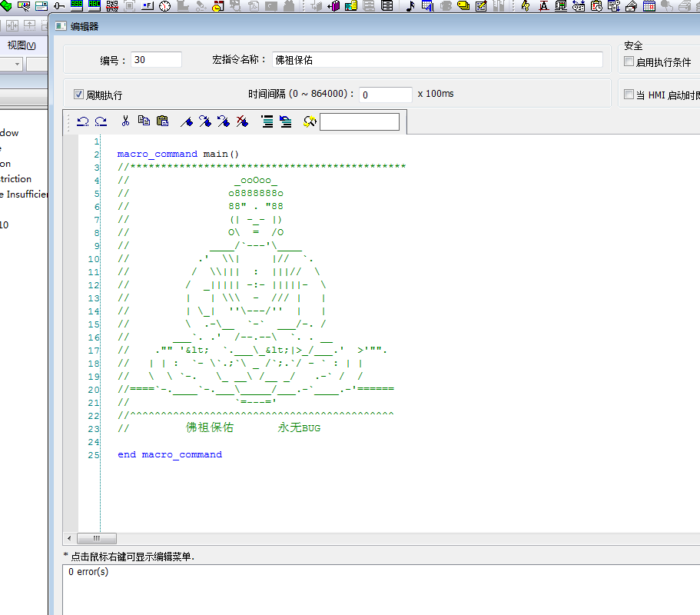Click the find icon beside the search box

tap(310, 121)
